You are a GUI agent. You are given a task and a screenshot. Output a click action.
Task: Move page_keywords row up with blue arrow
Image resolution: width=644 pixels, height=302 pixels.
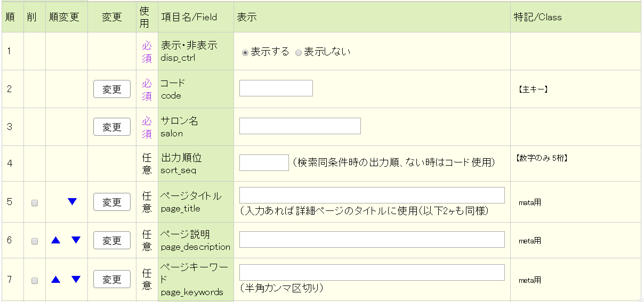pyautogui.click(x=56, y=279)
